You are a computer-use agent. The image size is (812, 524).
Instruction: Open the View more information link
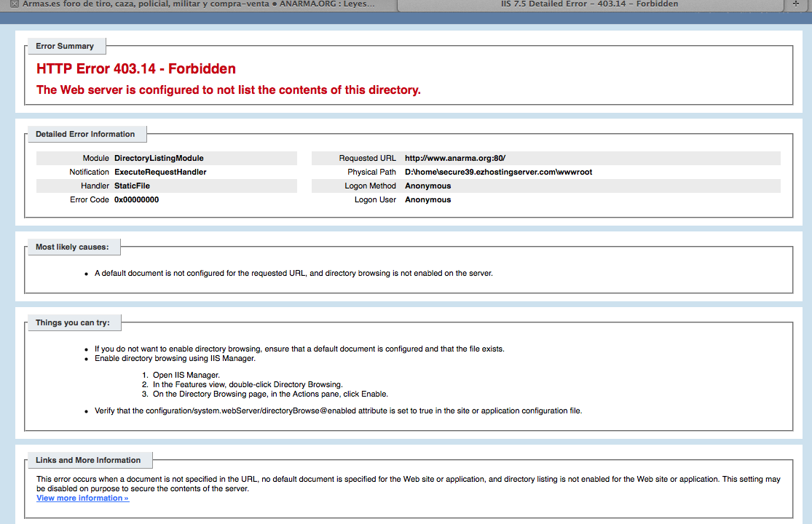coord(82,498)
